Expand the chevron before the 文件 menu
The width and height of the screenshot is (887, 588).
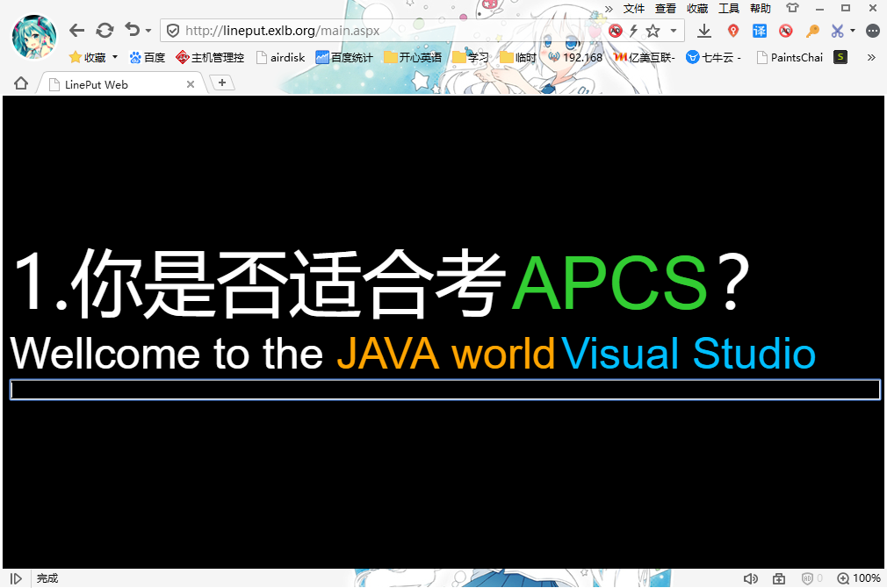[x=609, y=9]
